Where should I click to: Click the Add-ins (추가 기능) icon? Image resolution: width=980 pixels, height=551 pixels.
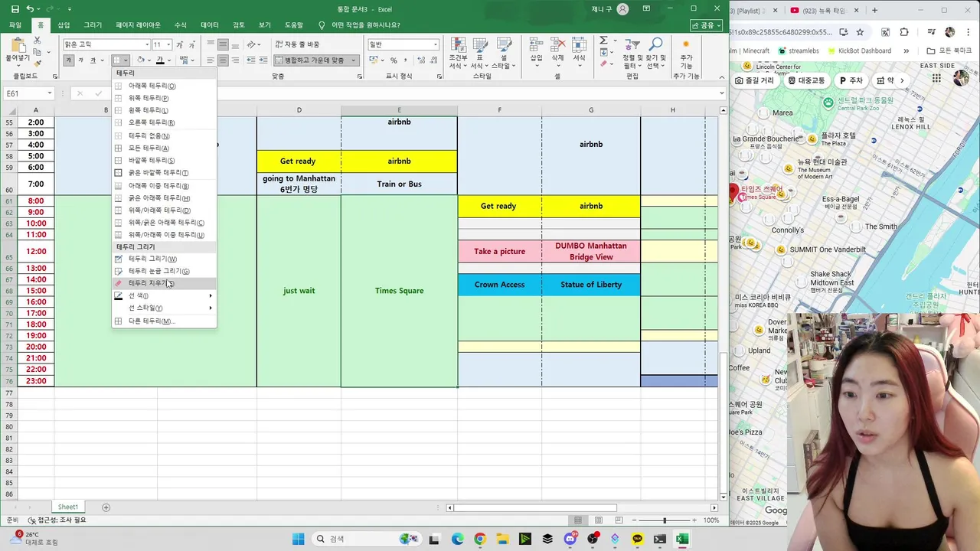[686, 51]
